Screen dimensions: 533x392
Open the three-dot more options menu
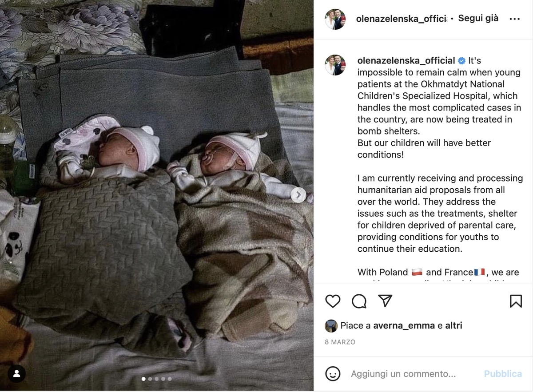[x=514, y=19]
